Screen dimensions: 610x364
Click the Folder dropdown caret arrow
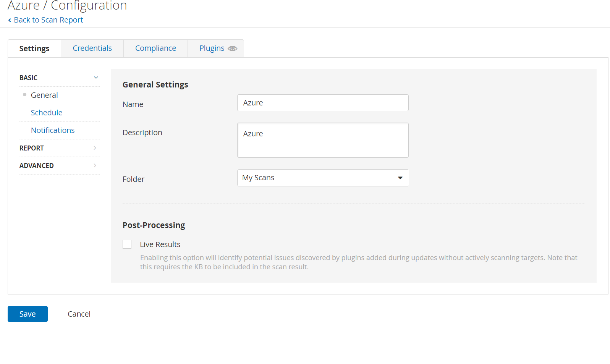point(400,178)
